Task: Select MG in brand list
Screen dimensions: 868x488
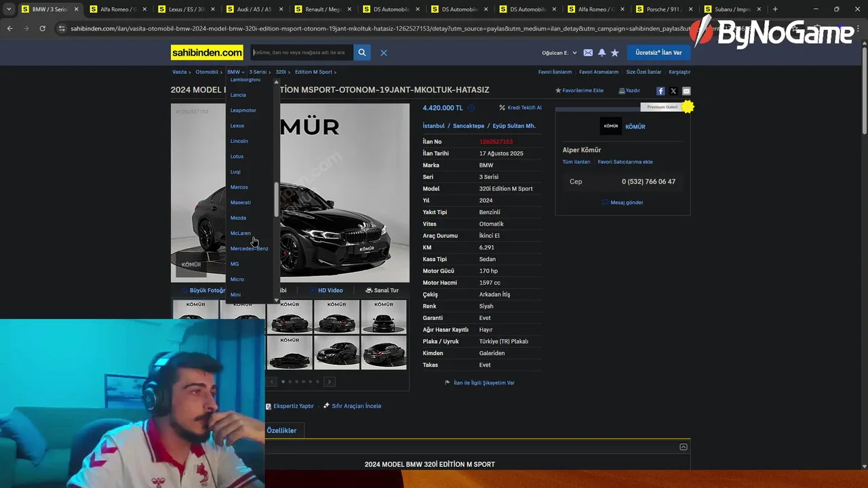Action: point(235,264)
